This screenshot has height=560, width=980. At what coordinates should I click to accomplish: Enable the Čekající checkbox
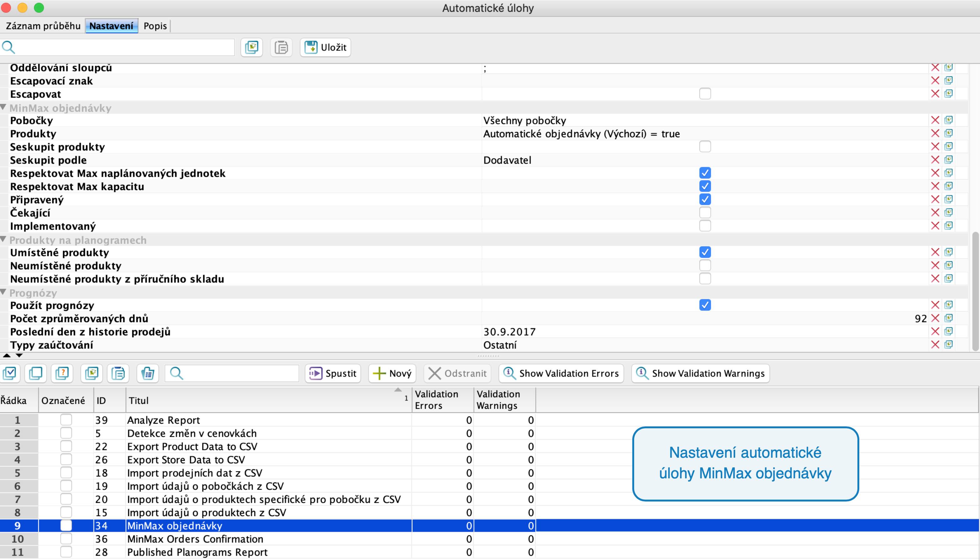point(705,213)
